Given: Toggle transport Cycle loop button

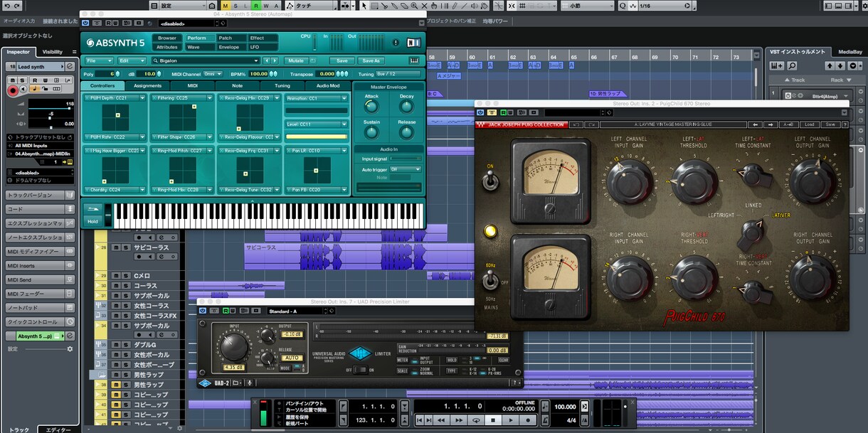Looking at the screenshot, I should tap(476, 420).
